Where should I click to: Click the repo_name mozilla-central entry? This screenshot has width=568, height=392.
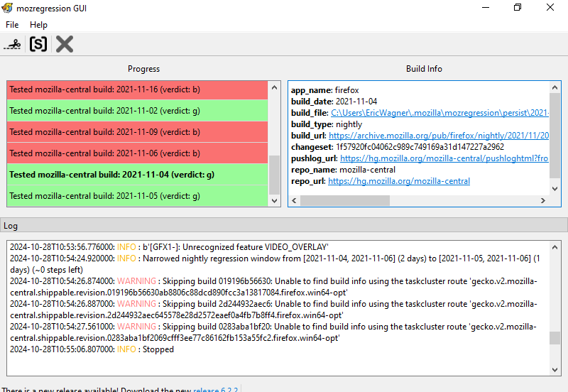tap(343, 170)
